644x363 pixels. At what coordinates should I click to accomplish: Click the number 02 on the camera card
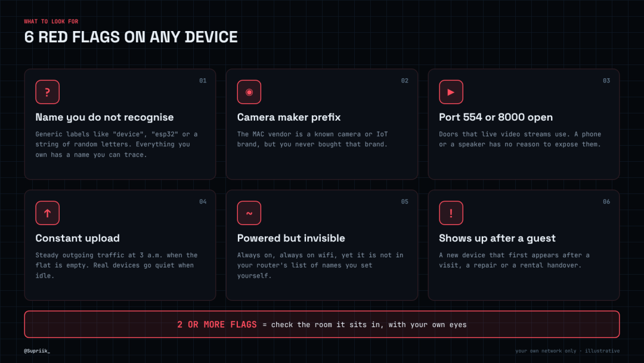404,81
